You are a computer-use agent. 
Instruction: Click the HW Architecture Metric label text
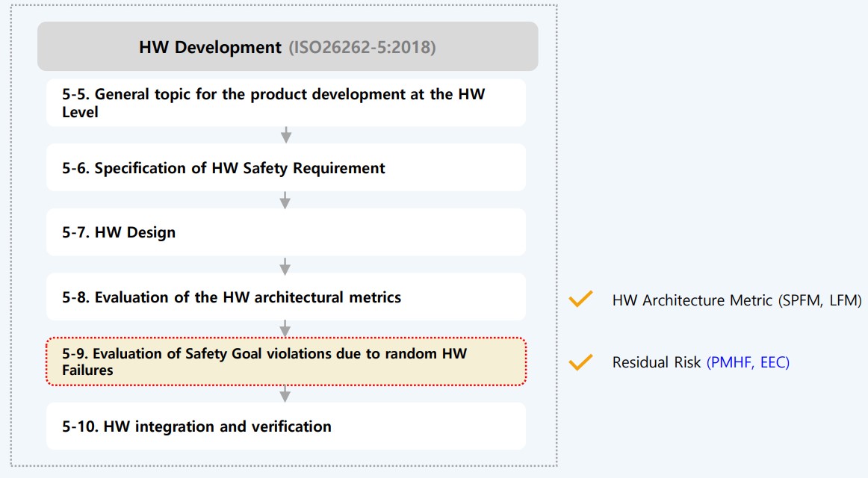(689, 300)
